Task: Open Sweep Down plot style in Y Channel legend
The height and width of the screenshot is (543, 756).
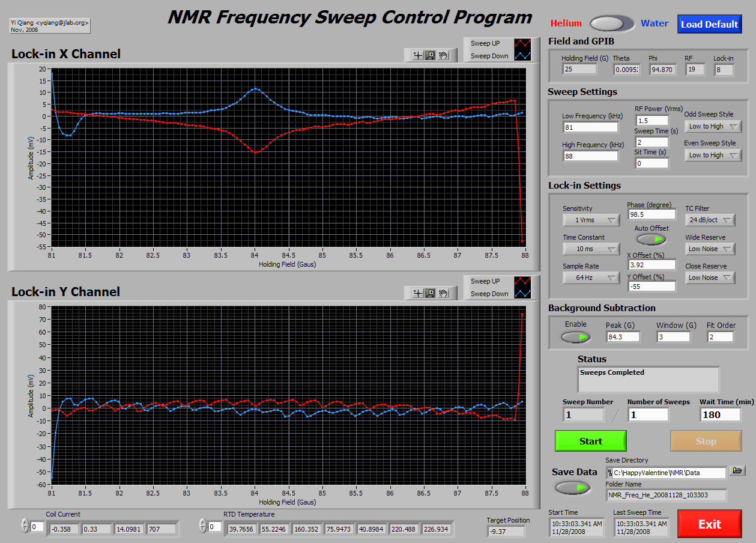Action: pyautogui.click(x=522, y=294)
